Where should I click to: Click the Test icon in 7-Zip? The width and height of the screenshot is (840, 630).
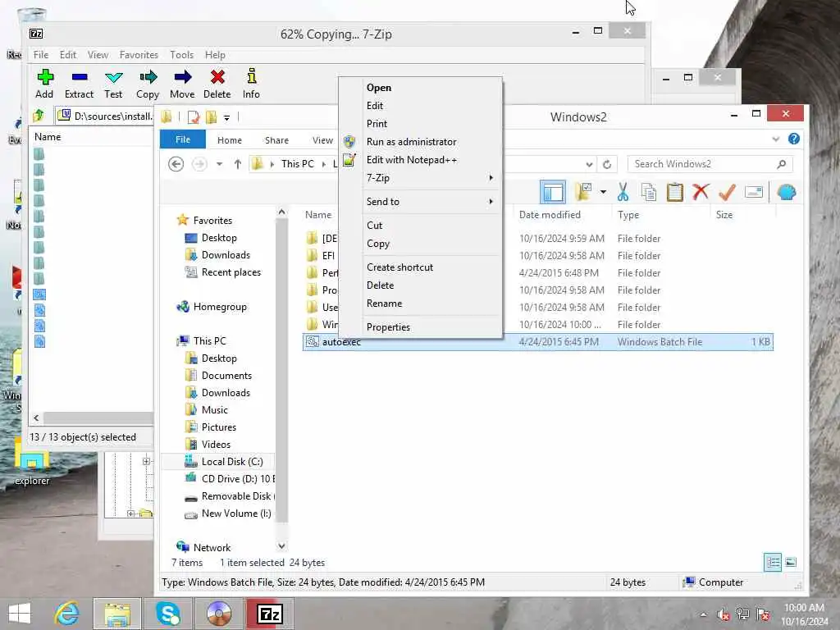[x=113, y=77]
